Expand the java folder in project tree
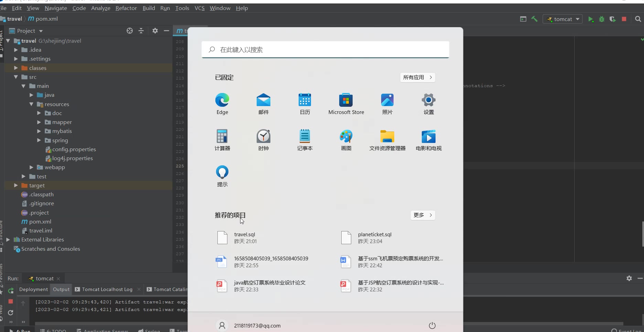644x332 pixels. tap(31, 95)
